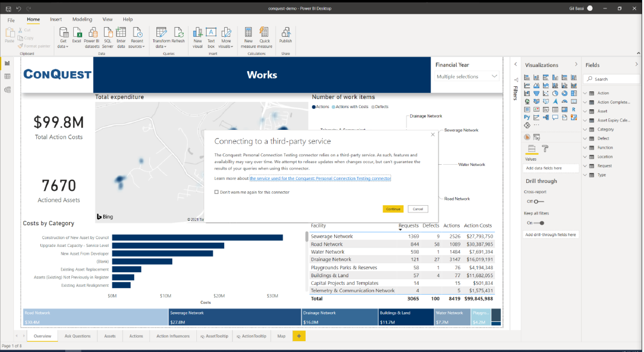Image resolution: width=644 pixels, height=352 pixels.
Task: Open the Map page tab
Action: [x=282, y=336]
